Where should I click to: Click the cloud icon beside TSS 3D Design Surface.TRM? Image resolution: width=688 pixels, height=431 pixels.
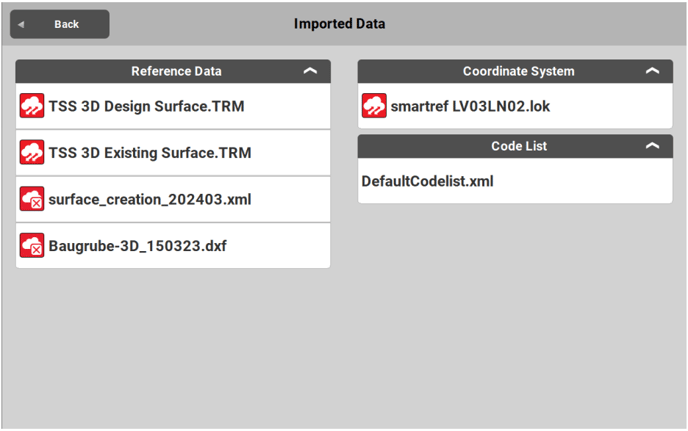tap(32, 106)
